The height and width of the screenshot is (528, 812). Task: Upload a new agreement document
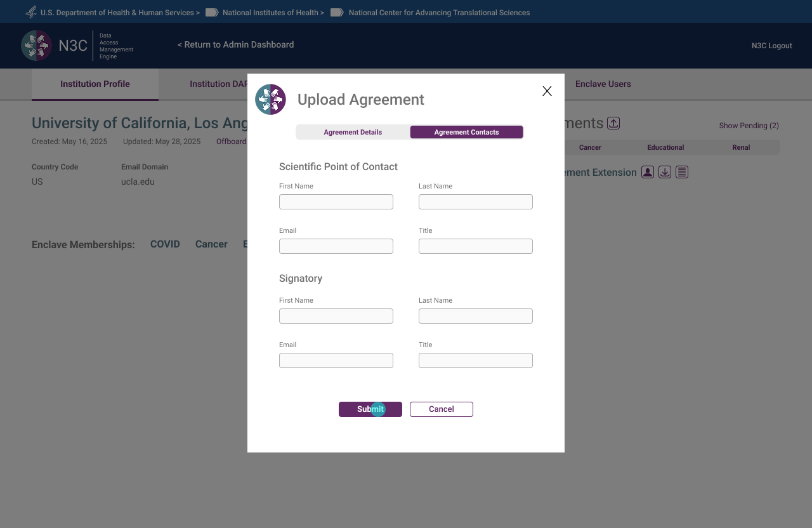pos(613,123)
